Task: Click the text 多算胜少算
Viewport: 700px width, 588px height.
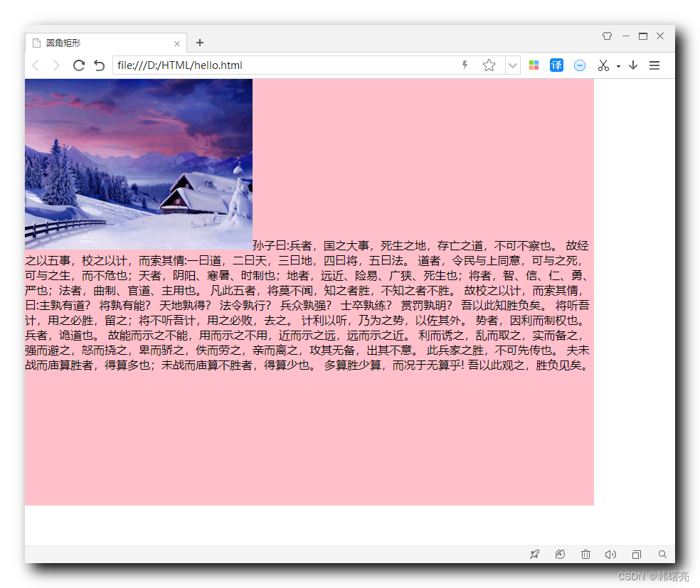Action: [353, 365]
